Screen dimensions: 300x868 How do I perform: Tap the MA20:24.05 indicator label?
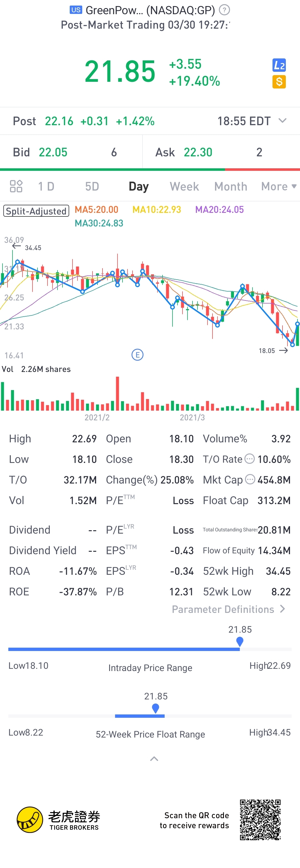coord(220,209)
